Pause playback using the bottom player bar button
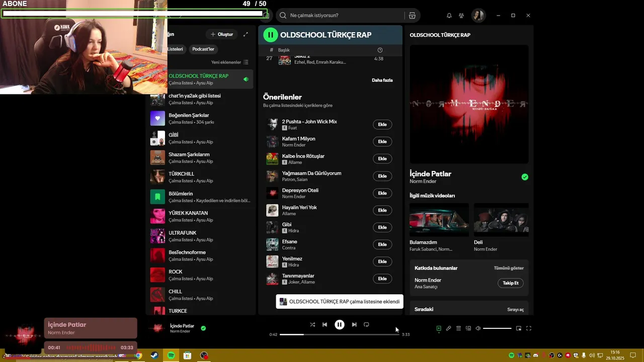The height and width of the screenshot is (362, 644). (340, 325)
